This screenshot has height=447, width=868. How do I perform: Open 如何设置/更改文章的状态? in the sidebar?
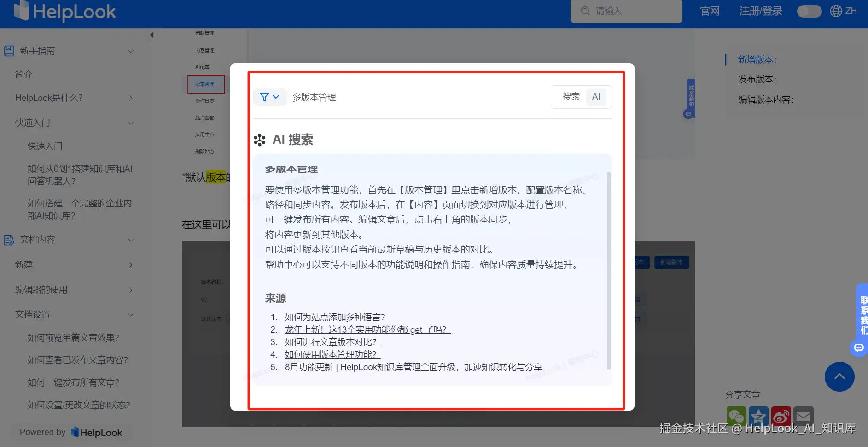[79, 405]
